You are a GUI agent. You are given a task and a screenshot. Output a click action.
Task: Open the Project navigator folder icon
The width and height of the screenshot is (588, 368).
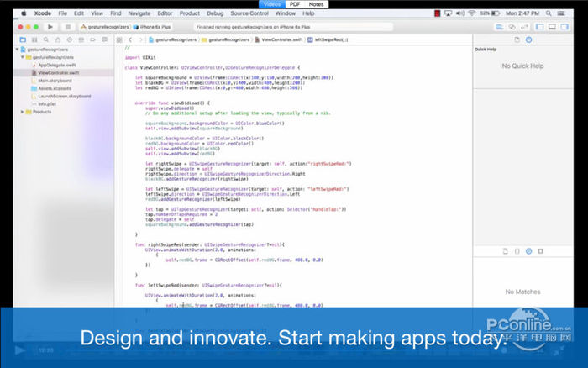click(x=23, y=39)
